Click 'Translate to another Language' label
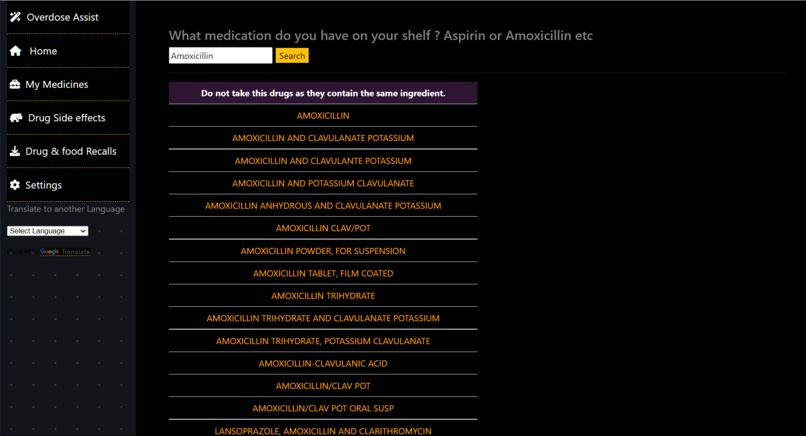Viewport: 806px width, 436px height. click(66, 209)
